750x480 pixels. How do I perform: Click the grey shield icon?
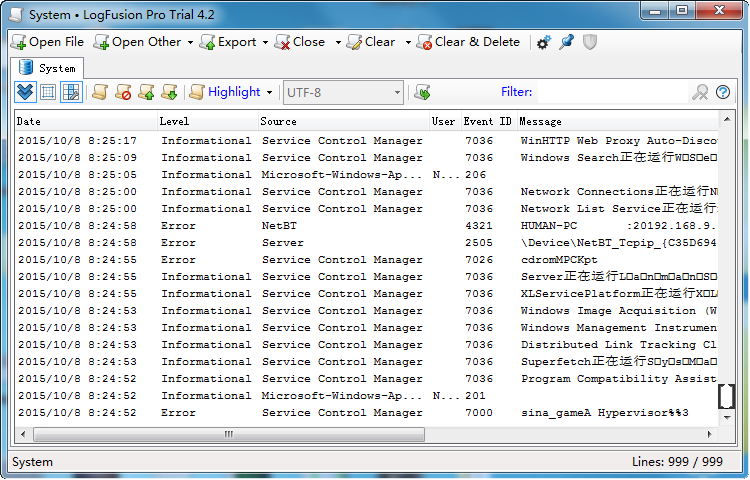(x=590, y=42)
